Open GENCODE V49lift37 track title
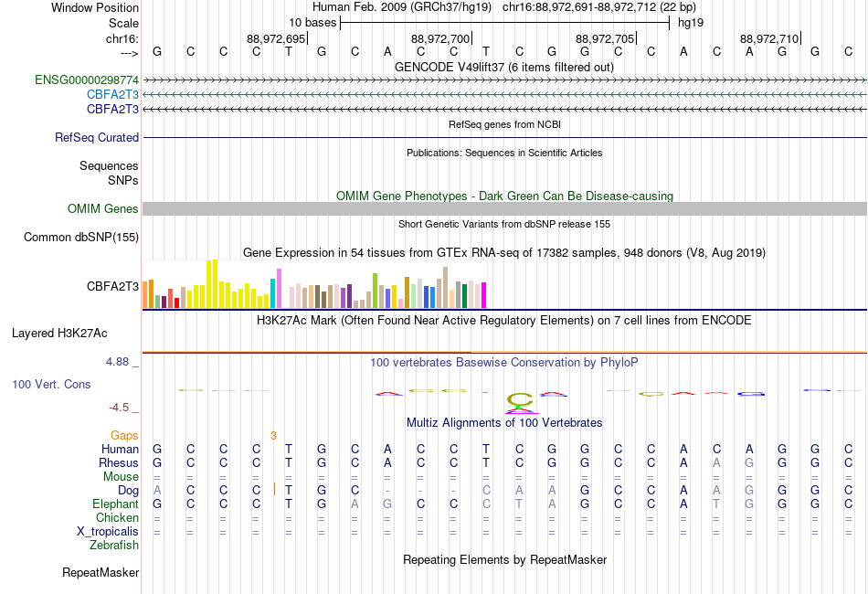 [x=504, y=67]
